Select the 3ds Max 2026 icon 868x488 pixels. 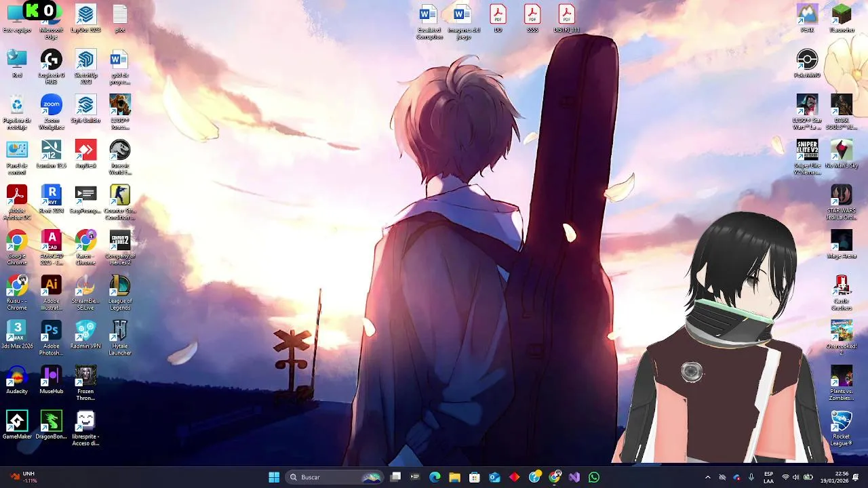click(x=17, y=335)
